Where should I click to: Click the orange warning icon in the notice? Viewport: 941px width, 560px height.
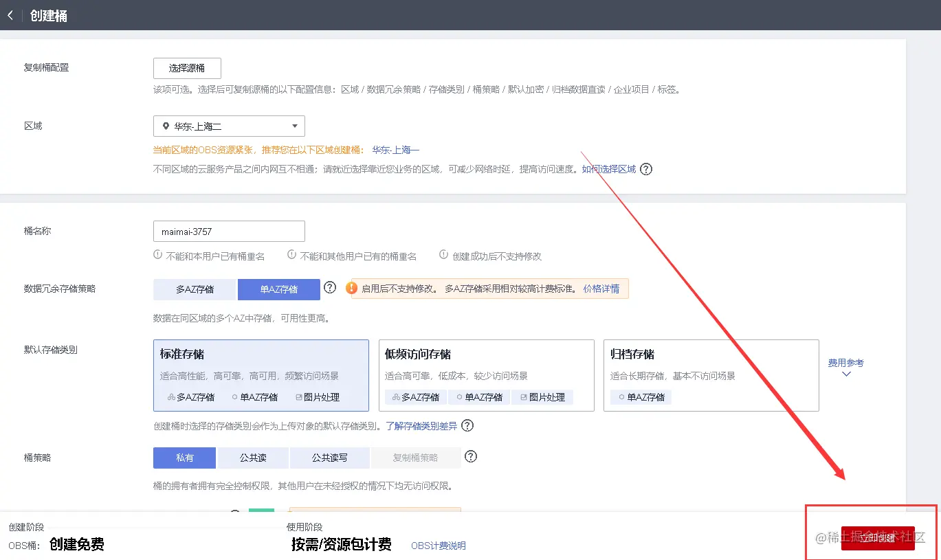click(x=352, y=289)
